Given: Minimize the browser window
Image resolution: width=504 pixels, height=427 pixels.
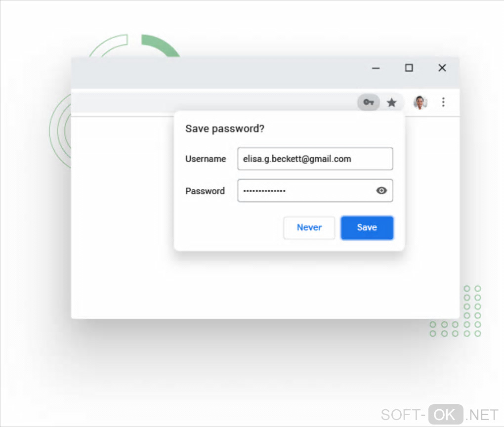Looking at the screenshot, I should (x=376, y=68).
